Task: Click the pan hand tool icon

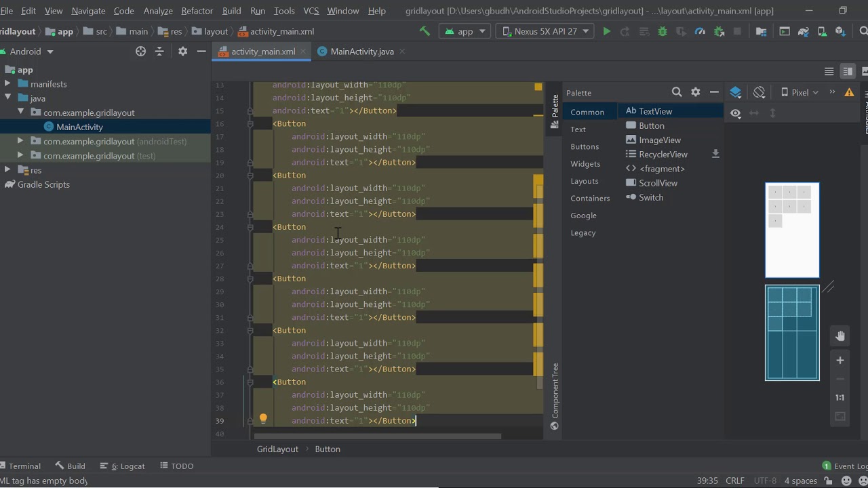Action: (x=840, y=336)
